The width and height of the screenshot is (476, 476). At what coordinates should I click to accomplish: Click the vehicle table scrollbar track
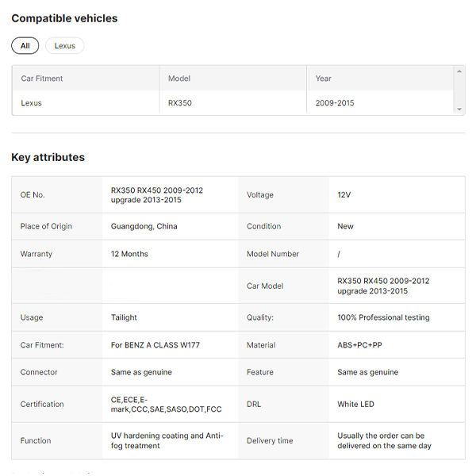point(459,90)
